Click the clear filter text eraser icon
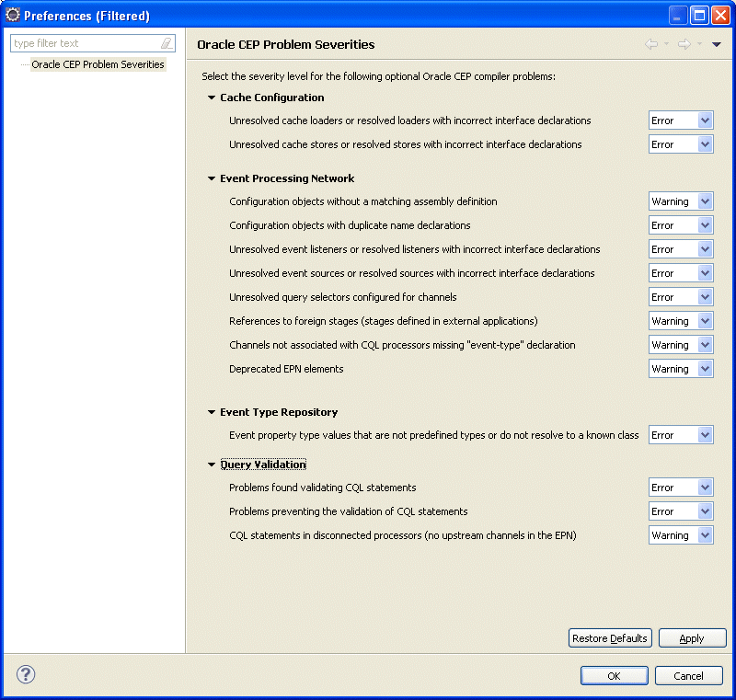Viewport: 736px width, 700px height. point(167,43)
